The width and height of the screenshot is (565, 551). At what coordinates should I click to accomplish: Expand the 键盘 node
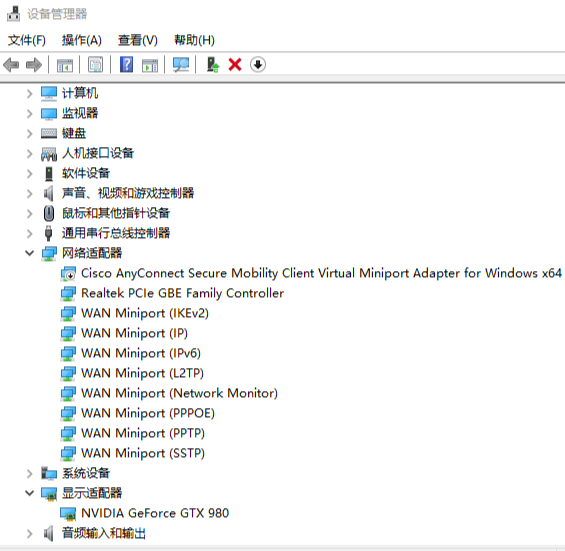(x=30, y=134)
